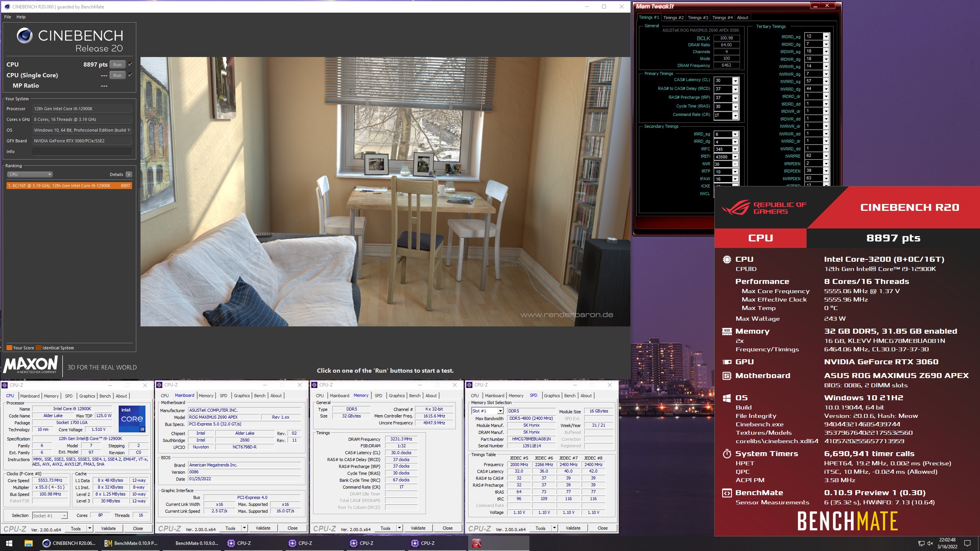Click the Cinebench Info input field
This screenshot has height=551, width=980.
pyautogui.click(x=82, y=152)
